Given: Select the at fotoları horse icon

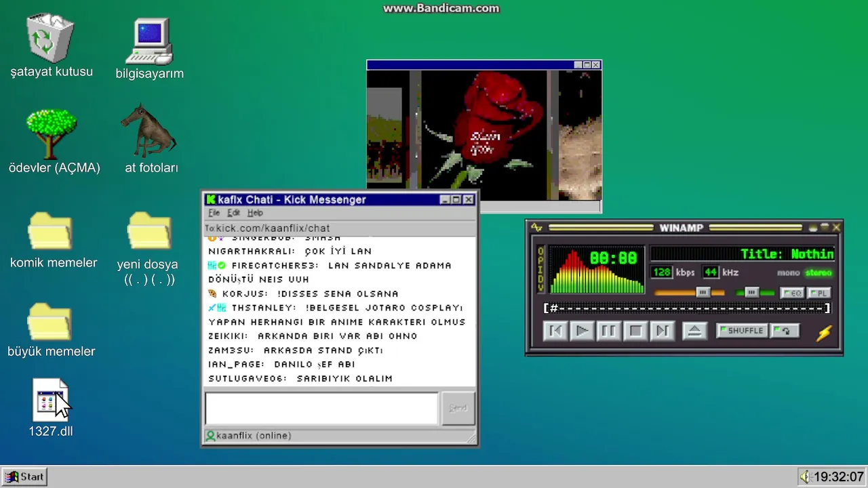Looking at the screenshot, I should click(x=149, y=130).
